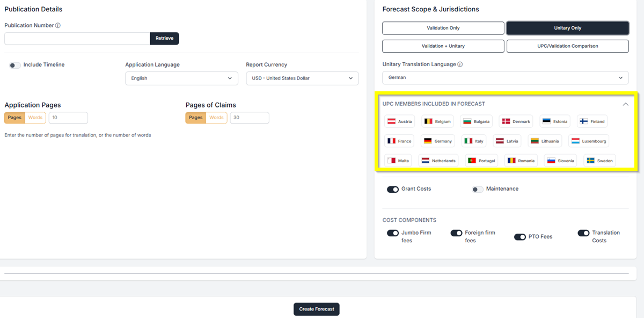Disable the Grant Costs toggle
The width and height of the screenshot is (644, 318).
393,189
